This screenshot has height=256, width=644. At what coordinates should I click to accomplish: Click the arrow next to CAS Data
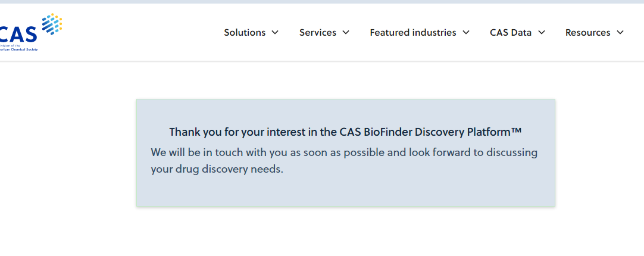coord(542,32)
